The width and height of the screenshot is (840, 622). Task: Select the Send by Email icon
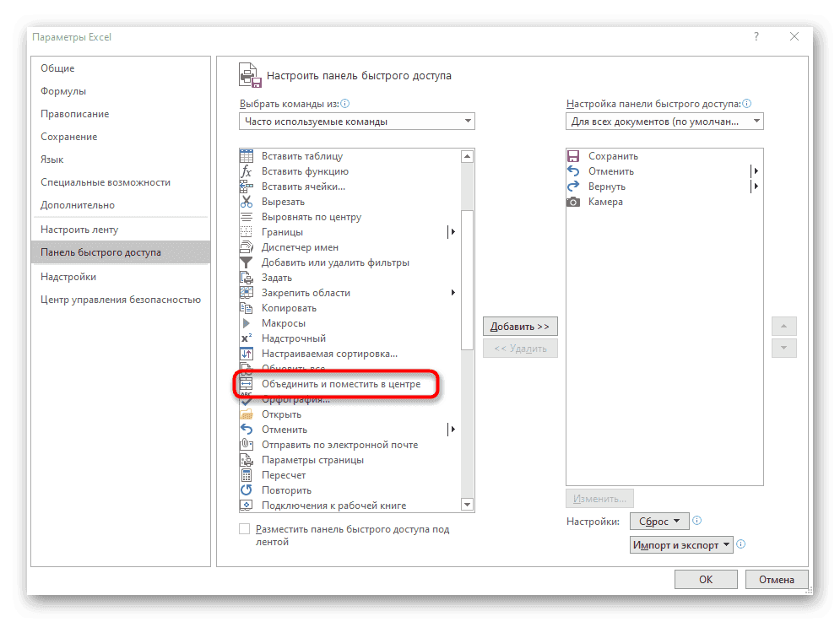coord(247,445)
